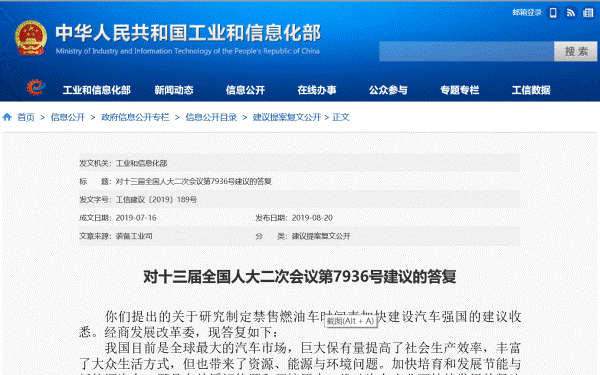The height and width of the screenshot is (375, 600).
Task: Open 在线办事 menu
Action: click(x=317, y=90)
